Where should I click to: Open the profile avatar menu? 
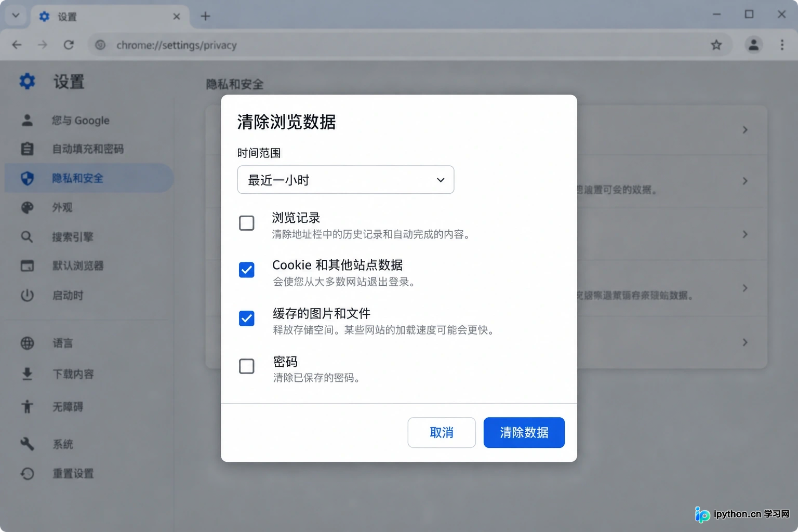pos(753,45)
